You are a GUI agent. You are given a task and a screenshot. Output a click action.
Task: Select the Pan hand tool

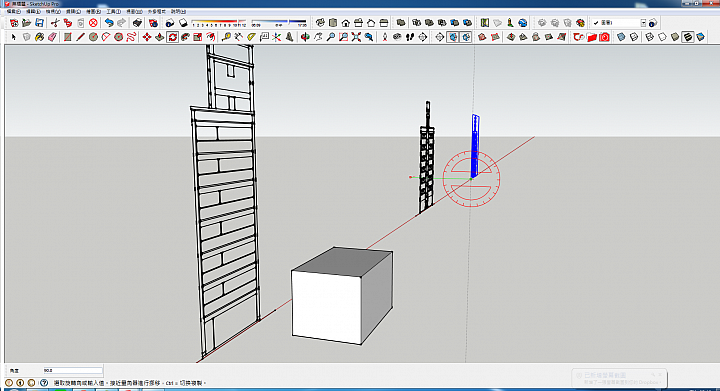click(x=318, y=37)
